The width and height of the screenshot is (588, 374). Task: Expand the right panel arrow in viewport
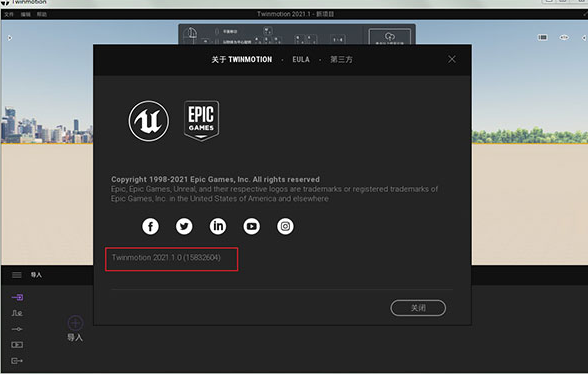click(x=584, y=38)
